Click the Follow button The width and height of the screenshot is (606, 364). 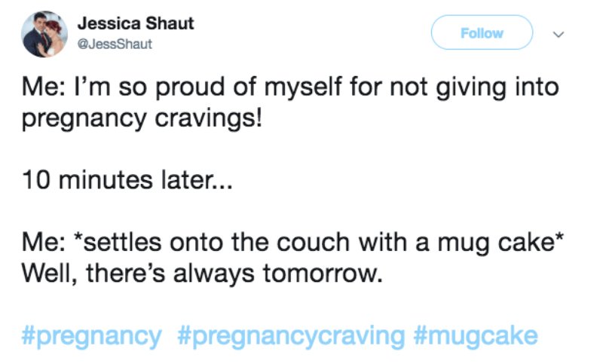click(x=482, y=32)
